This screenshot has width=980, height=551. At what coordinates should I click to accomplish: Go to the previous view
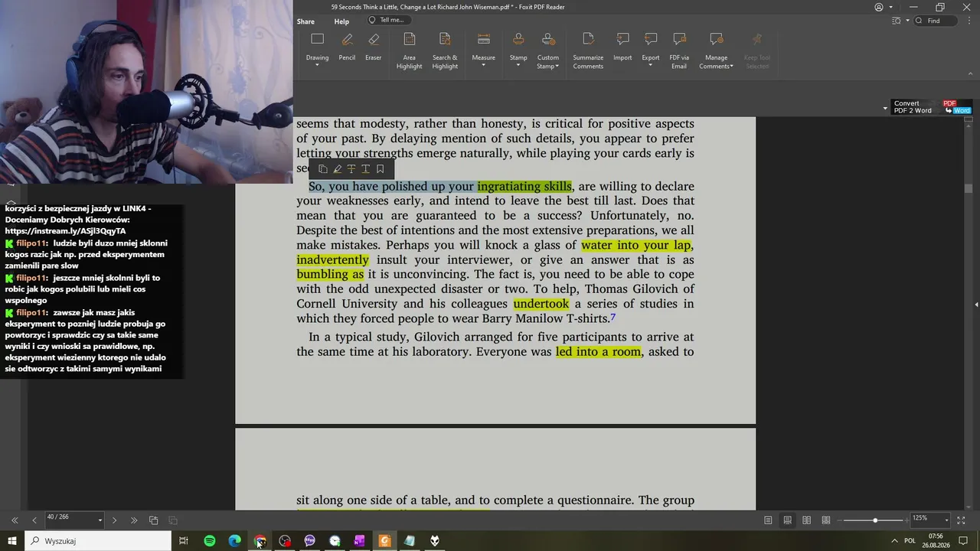pyautogui.click(x=153, y=520)
